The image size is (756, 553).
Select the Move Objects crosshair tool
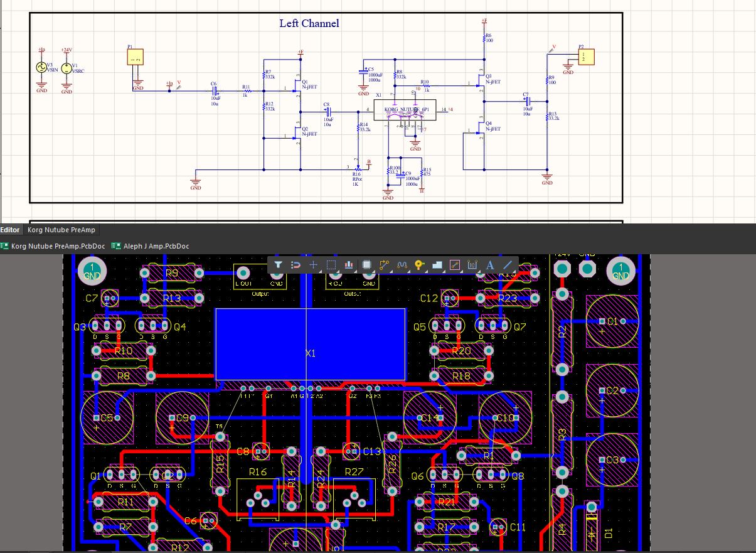pos(313,265)
